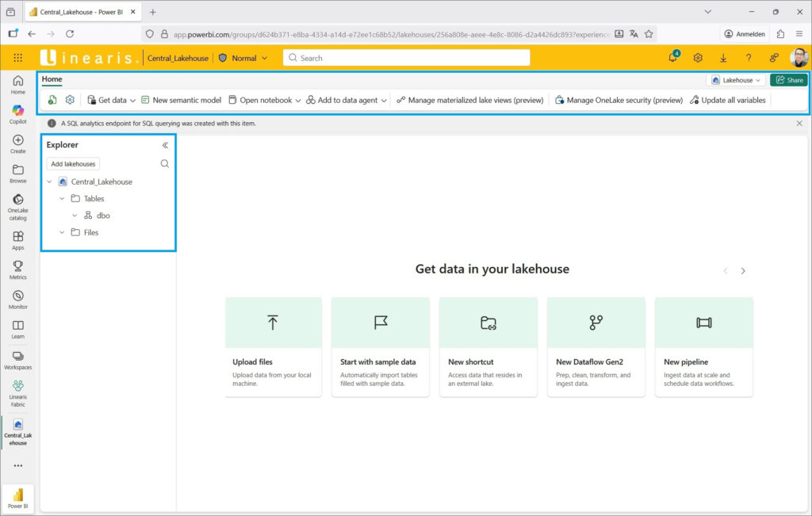Open the Lakehouse mode switcher dropdown
The image size is (812, 516).
click(737, 80)
